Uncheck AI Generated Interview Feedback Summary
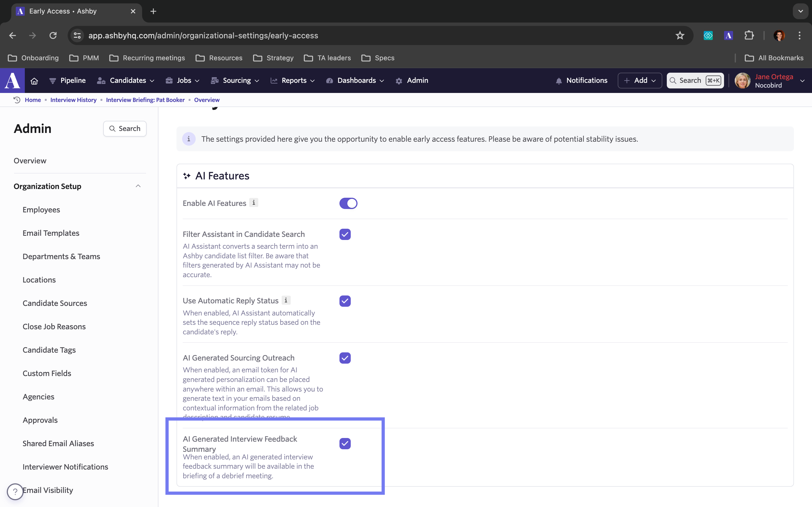 [345, 443]
